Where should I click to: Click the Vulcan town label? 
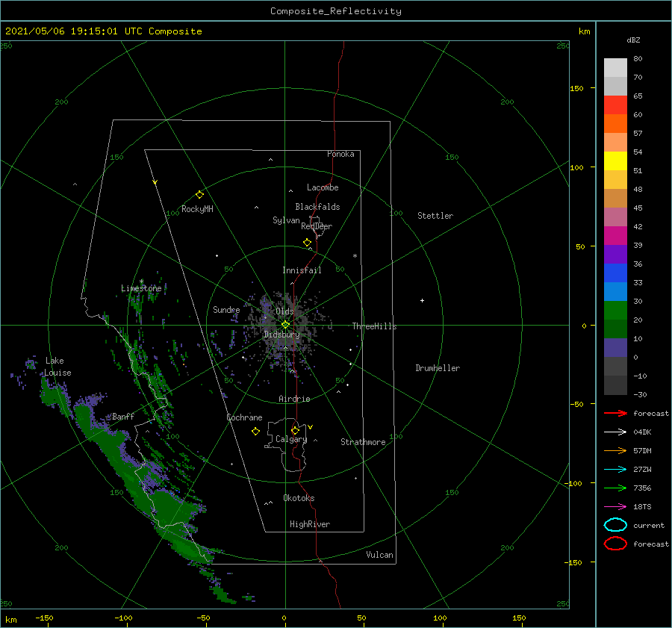coord(379,555)
